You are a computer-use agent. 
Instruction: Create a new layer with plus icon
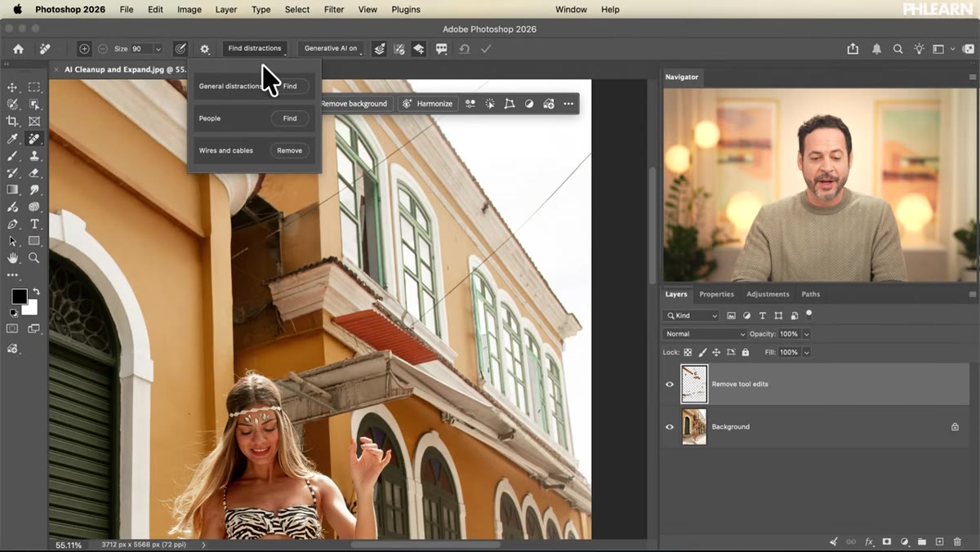(x=939, y=541)
